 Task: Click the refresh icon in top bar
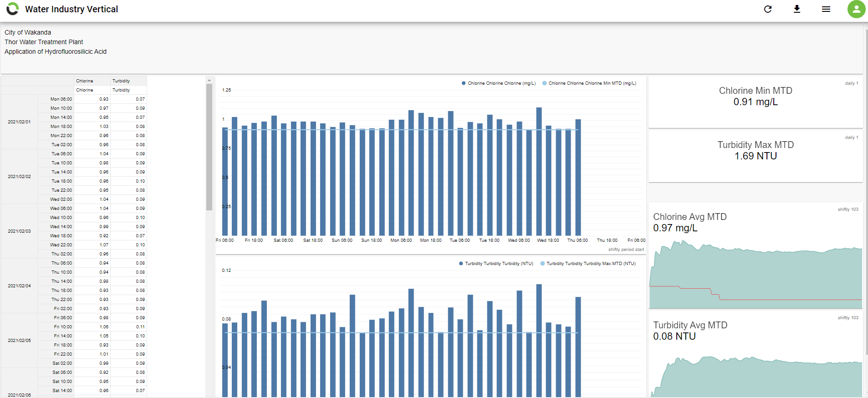click(768, 9)
